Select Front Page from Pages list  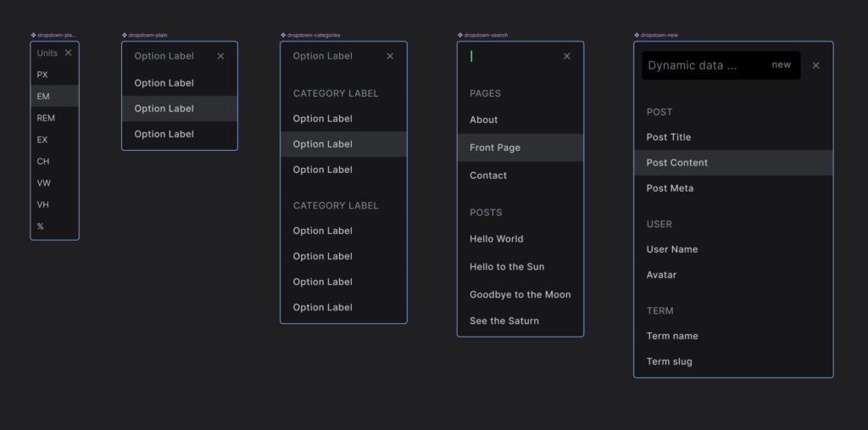[495, 148]
